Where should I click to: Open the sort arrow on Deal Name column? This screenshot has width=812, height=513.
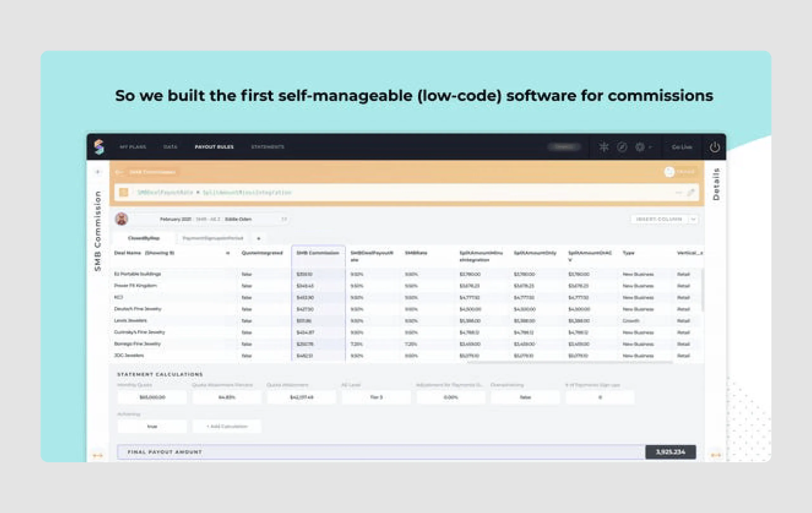[x=228, y=253]
